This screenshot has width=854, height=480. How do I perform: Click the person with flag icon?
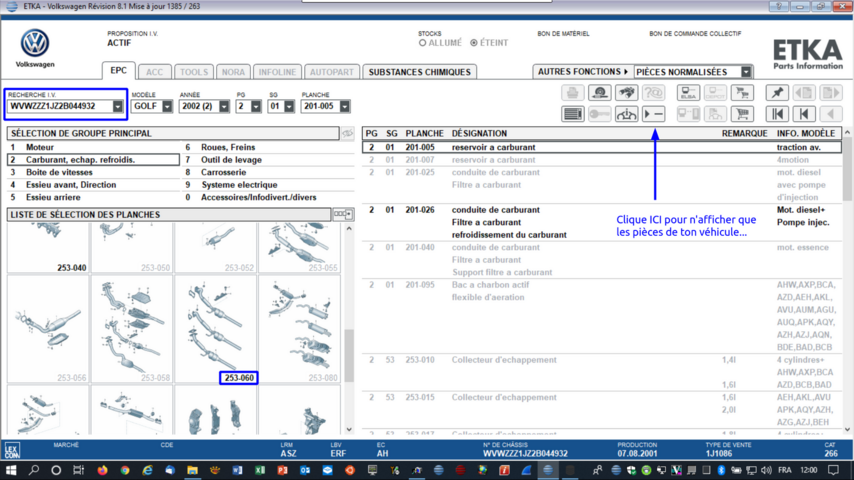[715, 114]
